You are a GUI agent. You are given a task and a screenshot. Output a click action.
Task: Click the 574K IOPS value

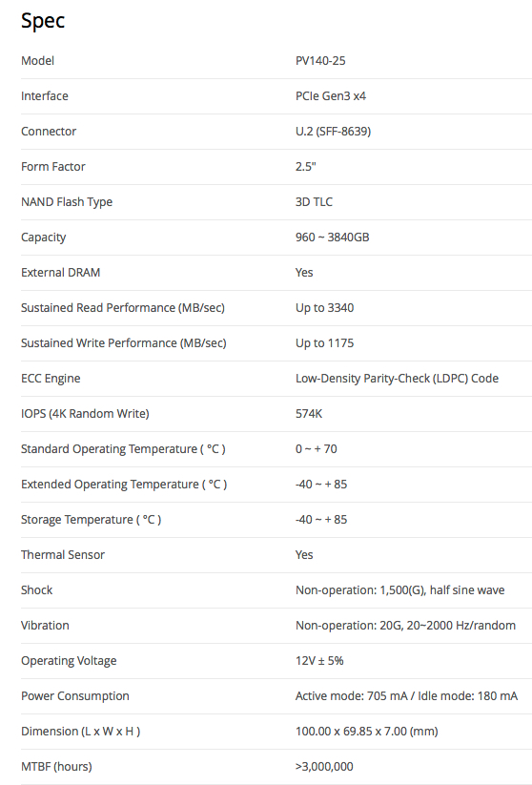pyautogui.click(x=309, y=414)
